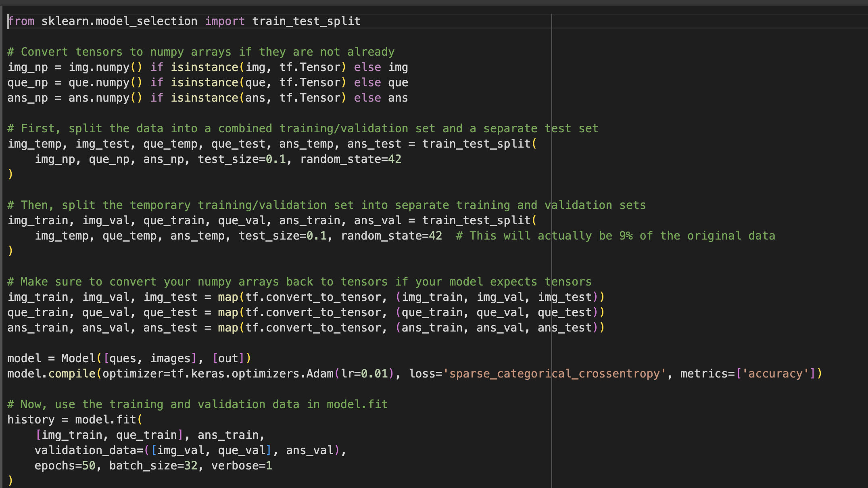Screen dimensions: 868x488
Task: Click 'ans_np' at start of its assignment
Action: [x=27, y=98]
